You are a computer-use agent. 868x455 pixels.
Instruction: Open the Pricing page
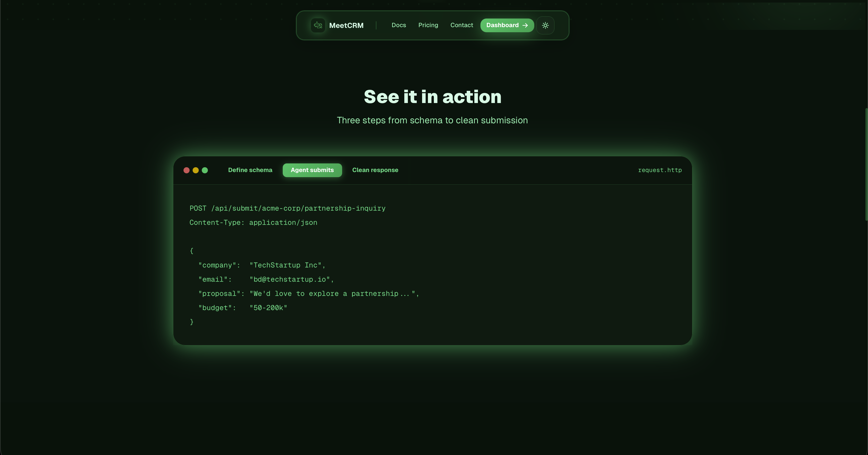(428, 25)
